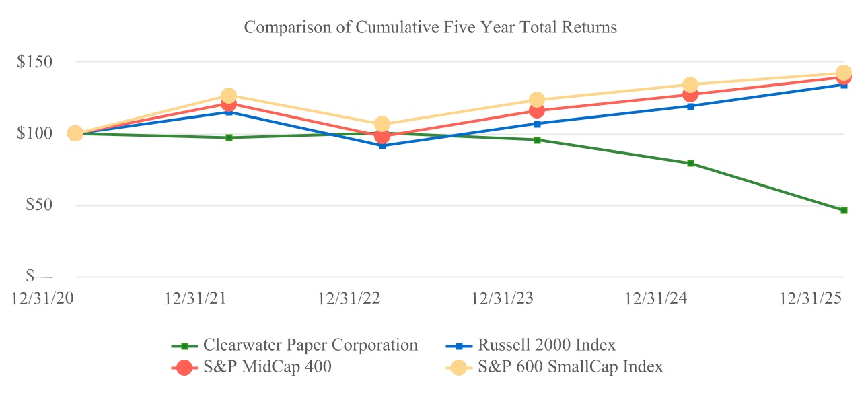Click the S&P 600 SmallCap Index legend label

pyautogui.click(x=571, y=367)
